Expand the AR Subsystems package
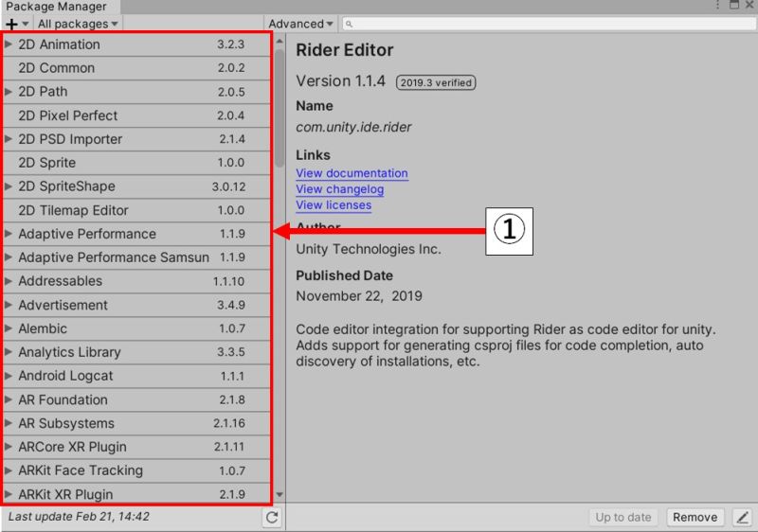 (x=9, y=423)
